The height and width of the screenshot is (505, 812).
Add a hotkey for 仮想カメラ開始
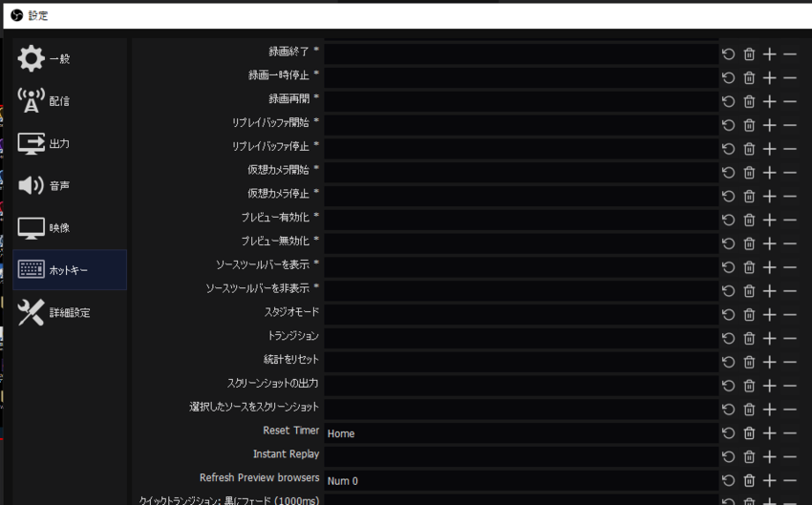point(770,172)
